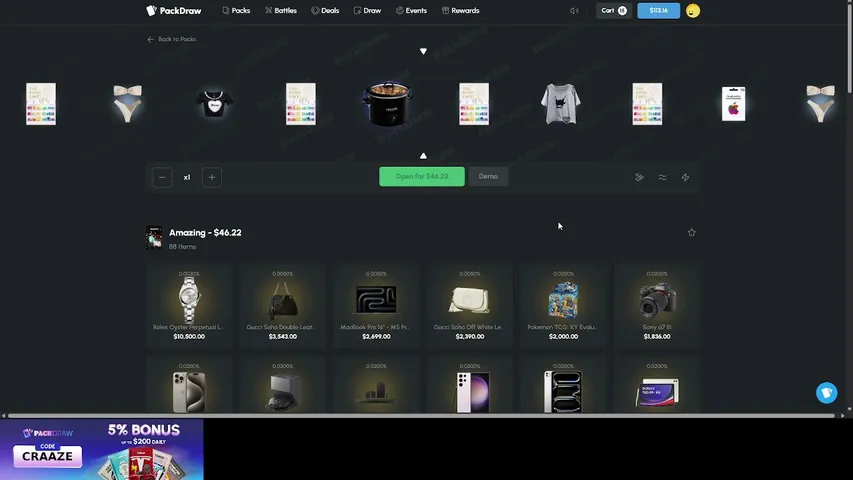Increase pack quantity with plus button

coord(212,177)
